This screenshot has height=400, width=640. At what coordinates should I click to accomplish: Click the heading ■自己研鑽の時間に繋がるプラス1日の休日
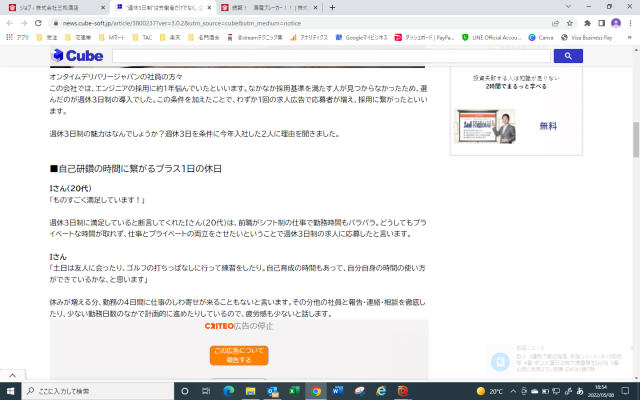tap(136, 169)
